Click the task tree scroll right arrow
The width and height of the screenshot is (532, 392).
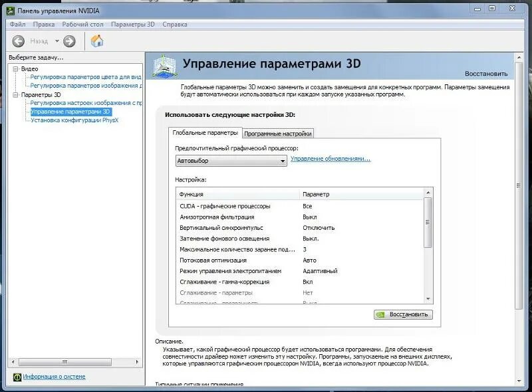tap(137, 362)
